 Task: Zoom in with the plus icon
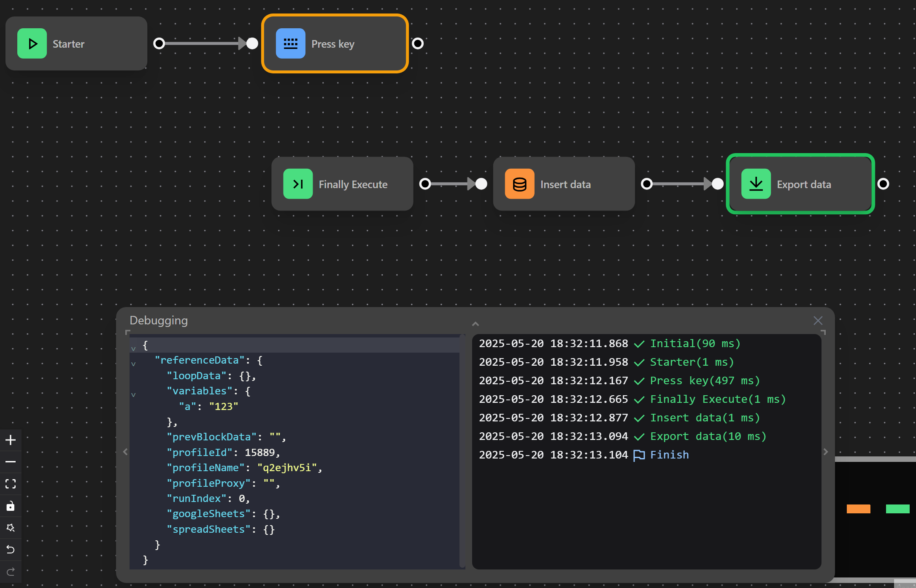[x=11, y=440]
